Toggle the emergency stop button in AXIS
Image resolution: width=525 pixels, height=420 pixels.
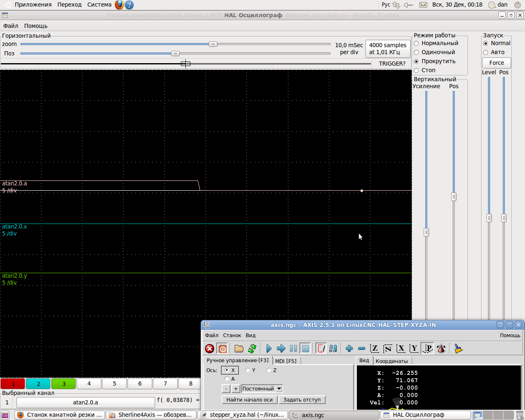point(210,349)
